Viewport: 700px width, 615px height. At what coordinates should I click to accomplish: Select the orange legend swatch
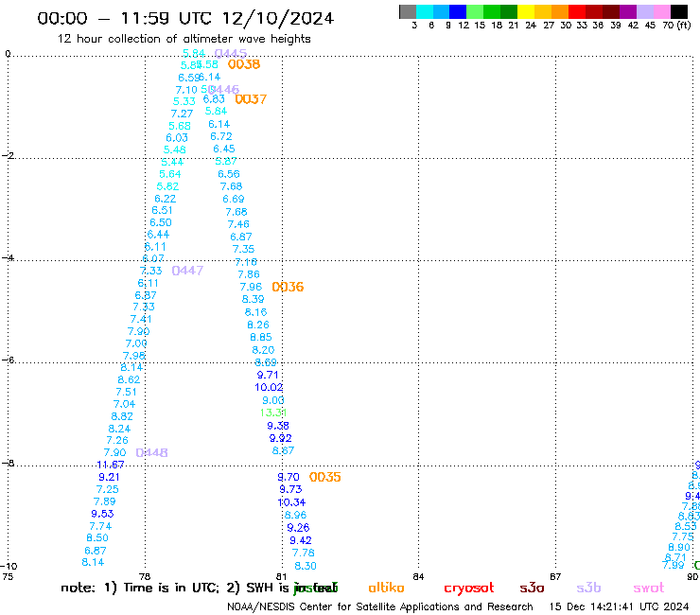point(560,11)
